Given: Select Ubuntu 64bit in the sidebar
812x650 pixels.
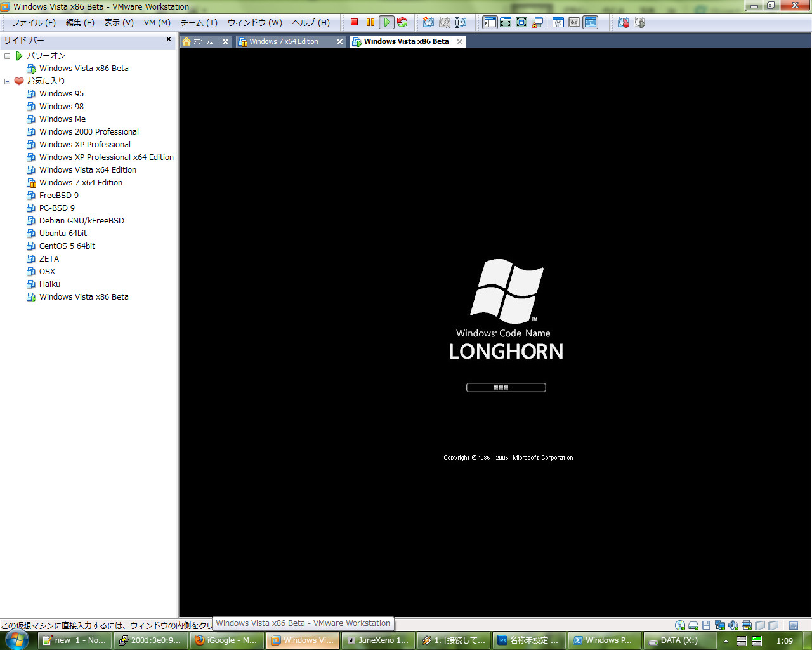Looking at the screenshot, I should pyautogui.click(x=63, y=234).
